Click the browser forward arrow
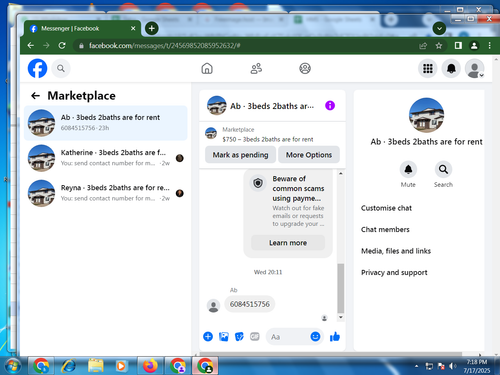The width and height of the screenshot is (500, 375). [x=46, y=45]
